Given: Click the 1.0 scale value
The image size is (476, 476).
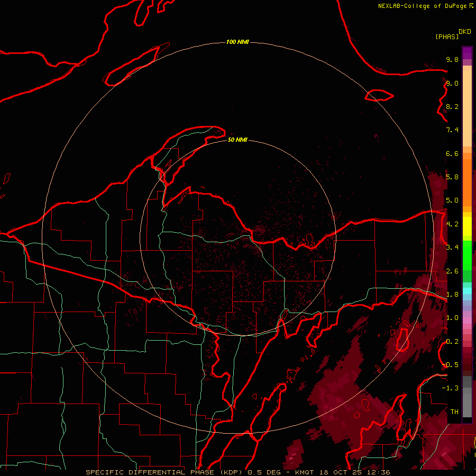Looking at the screenshot, I should 452,318.
